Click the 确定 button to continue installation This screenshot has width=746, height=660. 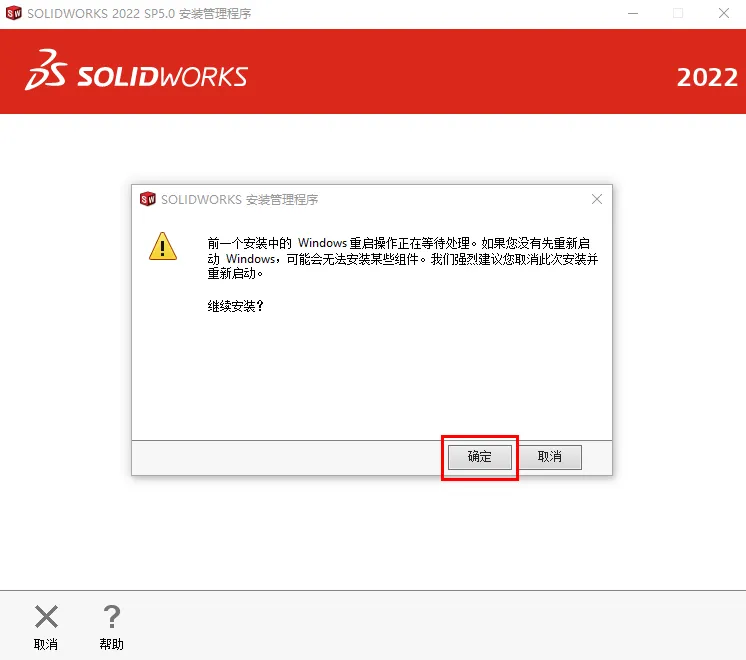point(480,457)
